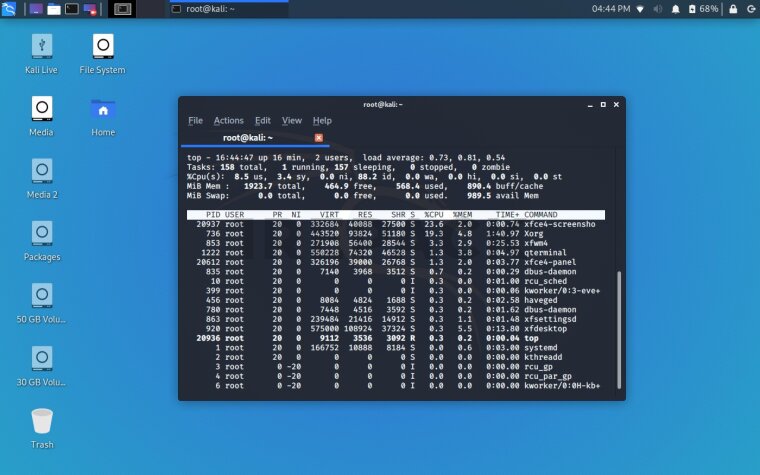Open the Kali applications menu
The height and width of the screenshot is (475, 760).
(9, 9)
